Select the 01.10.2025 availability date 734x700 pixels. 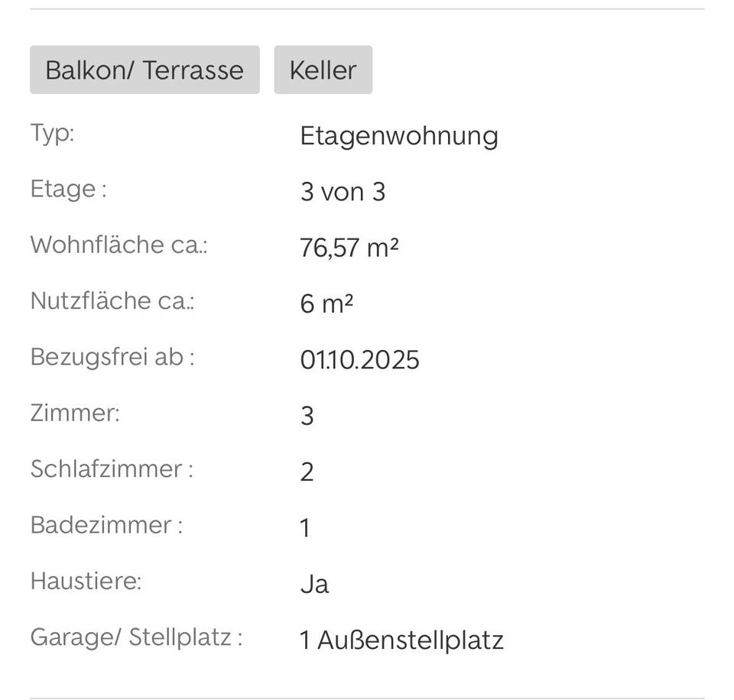click(359, 360)
